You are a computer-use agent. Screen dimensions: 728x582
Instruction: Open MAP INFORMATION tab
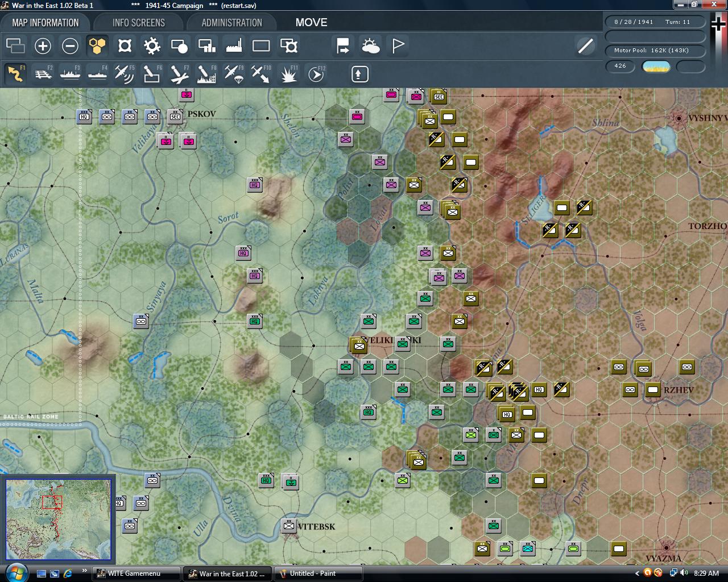(45, 23)
